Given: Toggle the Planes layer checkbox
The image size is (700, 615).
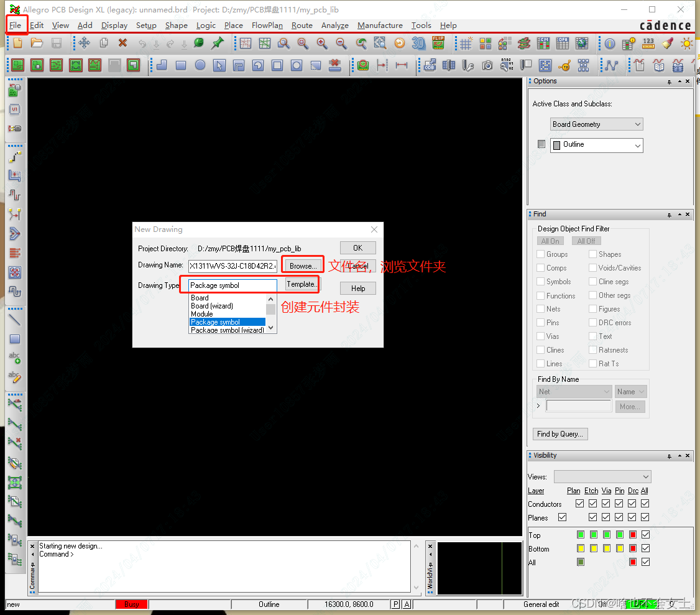Looking at the screenshot, I should click(x=563, y=517).
